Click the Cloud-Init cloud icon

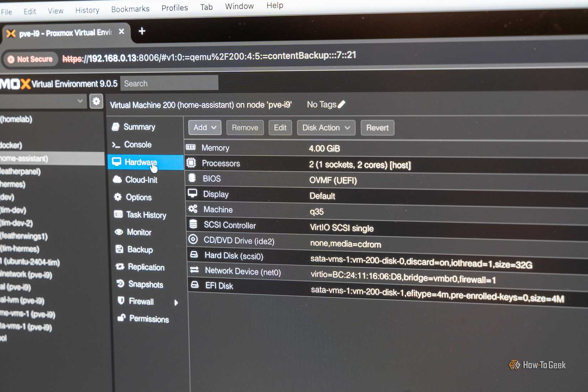point(117,179)
